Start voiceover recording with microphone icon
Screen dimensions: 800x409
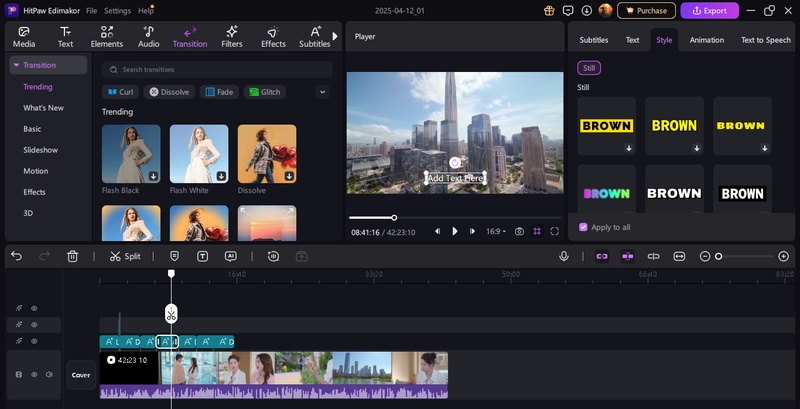click(564, 257)
